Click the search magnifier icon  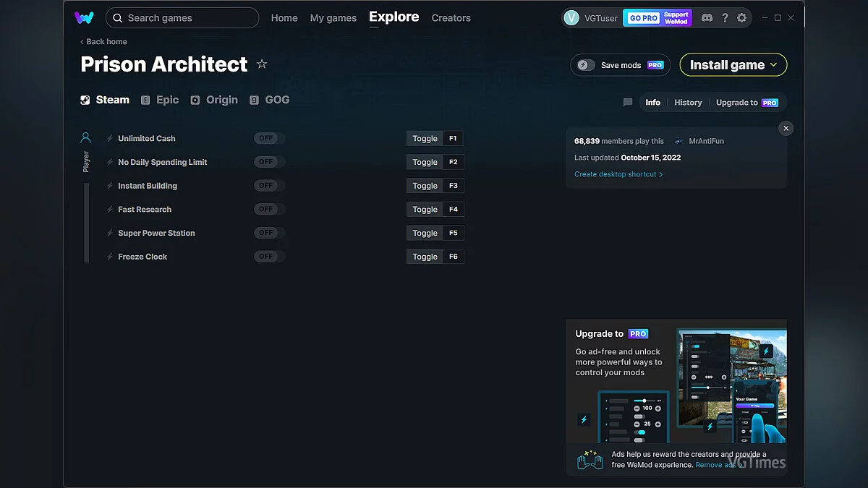pos(118,18)
